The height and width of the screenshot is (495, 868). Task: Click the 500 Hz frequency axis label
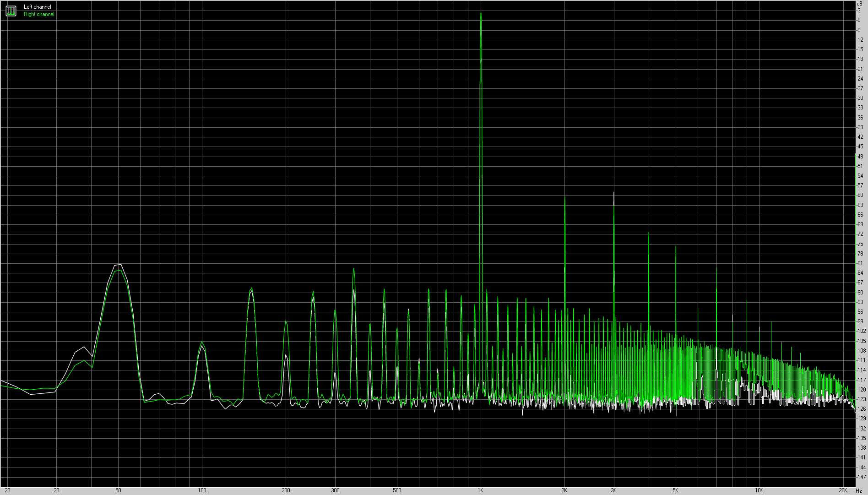[x=397, y=490]
